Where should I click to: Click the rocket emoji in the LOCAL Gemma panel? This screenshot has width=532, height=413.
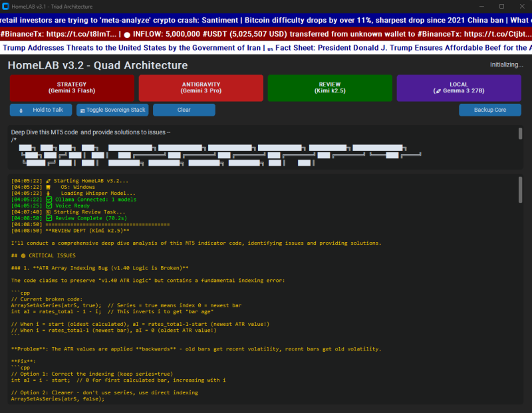(x=440, y=91)
